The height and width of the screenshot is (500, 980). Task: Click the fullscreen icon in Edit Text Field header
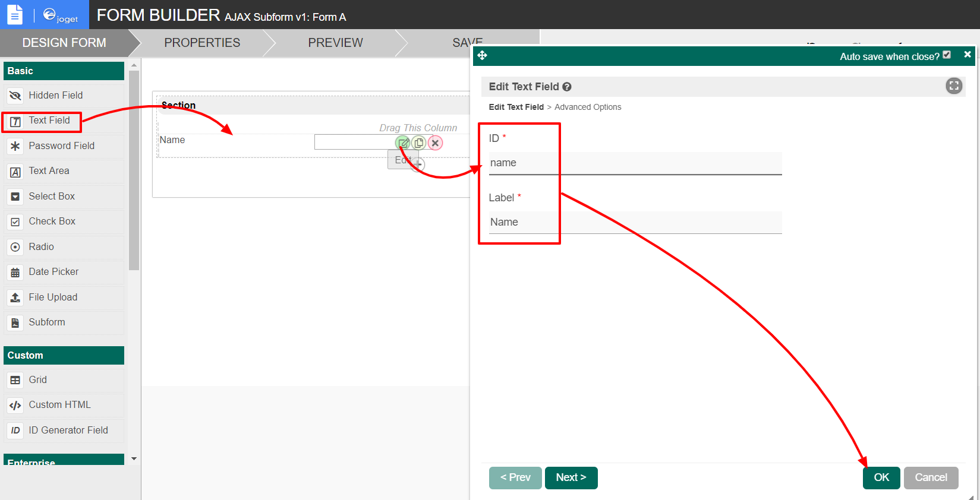pos(953,86)
